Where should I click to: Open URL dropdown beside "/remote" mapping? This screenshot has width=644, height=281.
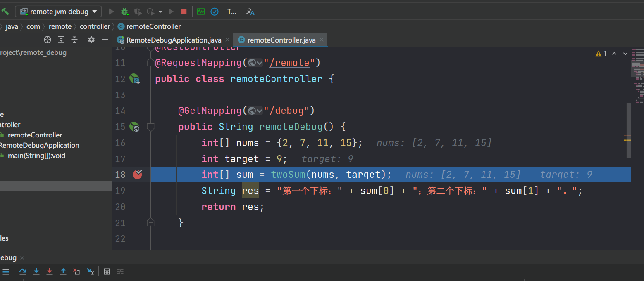pos(255,63)
